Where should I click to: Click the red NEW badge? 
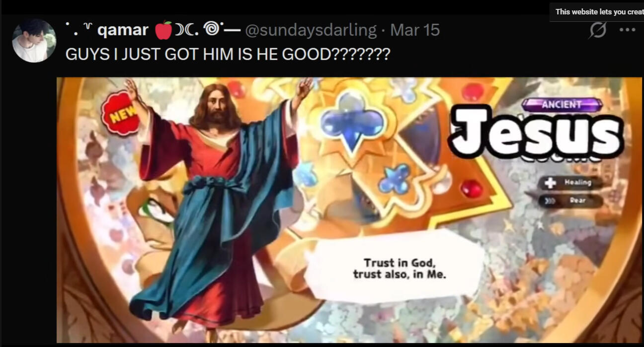(119, 113)
